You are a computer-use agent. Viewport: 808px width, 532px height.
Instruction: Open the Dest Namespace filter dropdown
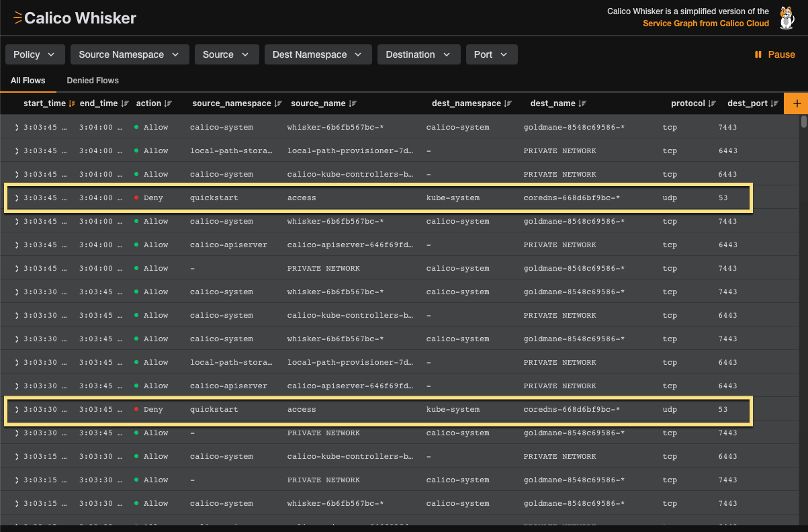click(x=317, y=54)
